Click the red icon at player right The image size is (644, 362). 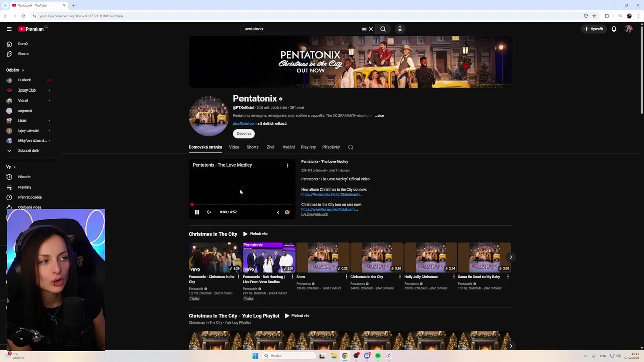point(287,212)
